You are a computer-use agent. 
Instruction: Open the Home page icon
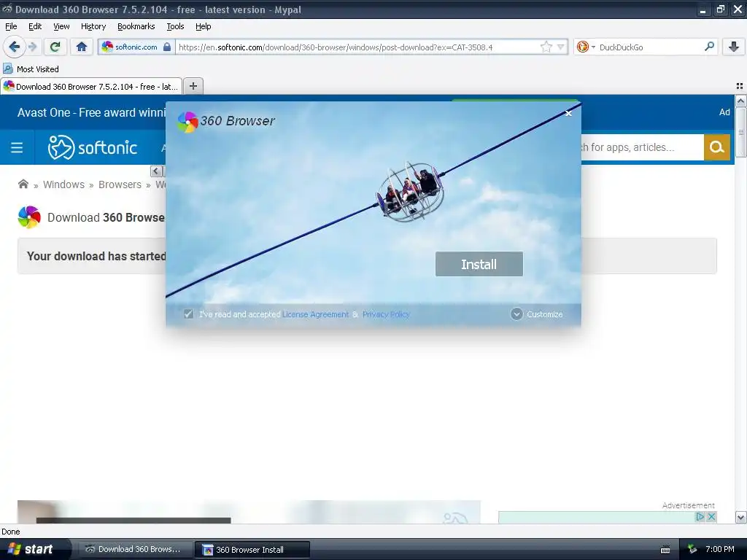pos(82,47)
